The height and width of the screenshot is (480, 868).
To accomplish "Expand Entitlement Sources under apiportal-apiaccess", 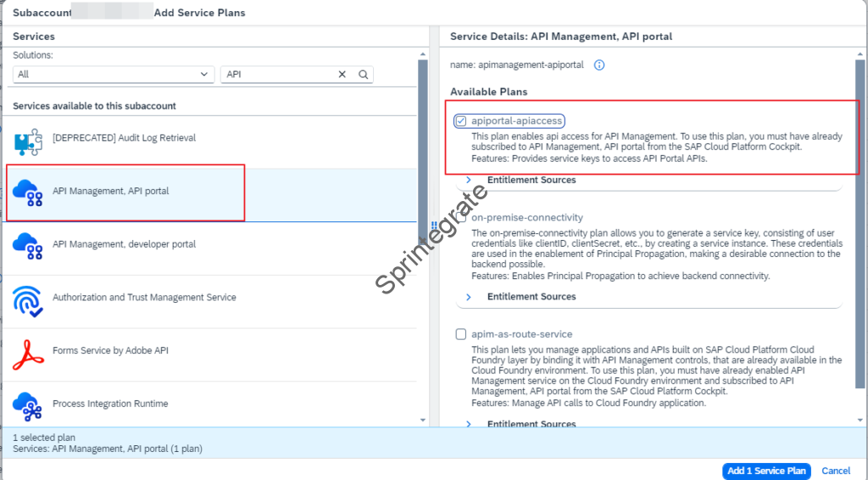I will click(469, 180).
